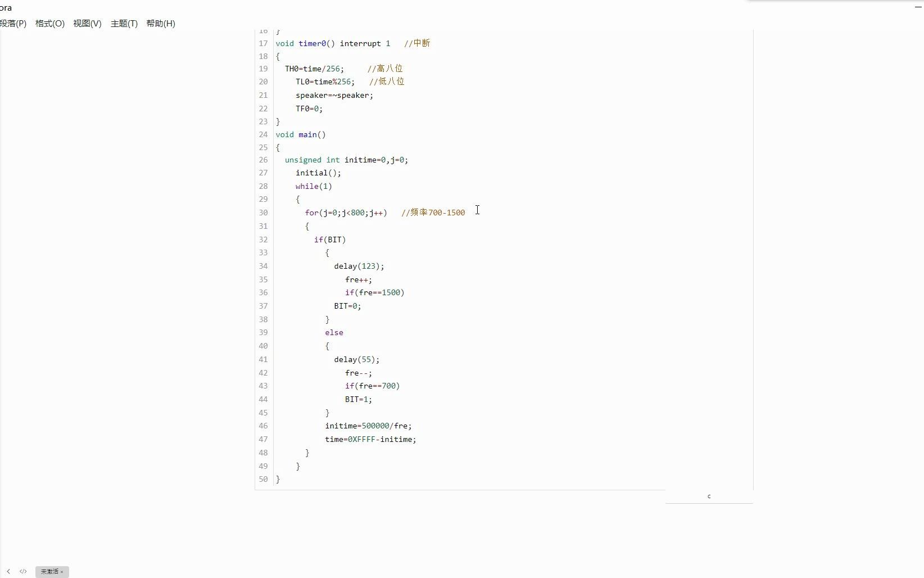Click line number 30 in the gutter
Screen dimensions: 924x578
tap(263, 213)
